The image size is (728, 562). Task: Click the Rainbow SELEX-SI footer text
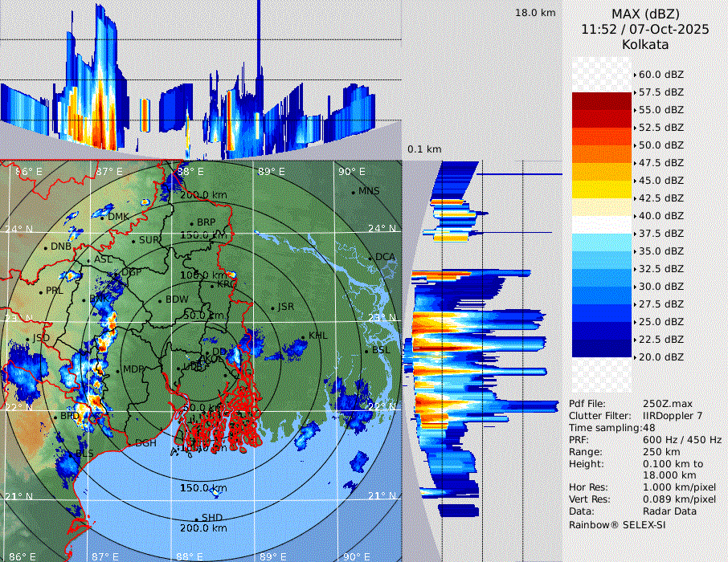pos(617,524)
